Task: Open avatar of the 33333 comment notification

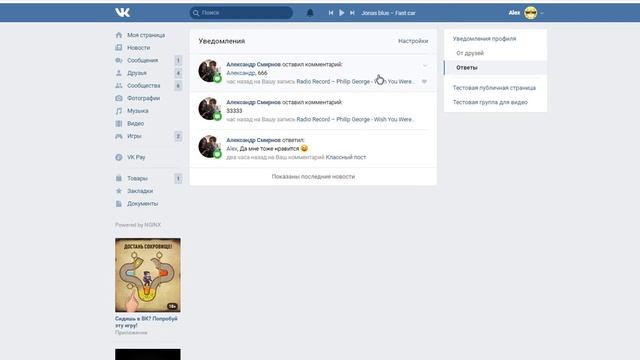Action: click(x=209, y=109)
